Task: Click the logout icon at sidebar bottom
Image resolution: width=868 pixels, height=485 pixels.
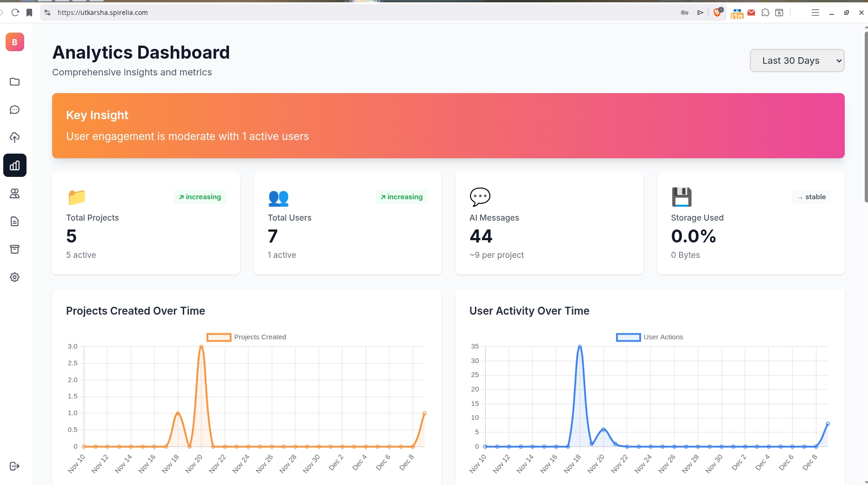Action: tap(15, 466)
